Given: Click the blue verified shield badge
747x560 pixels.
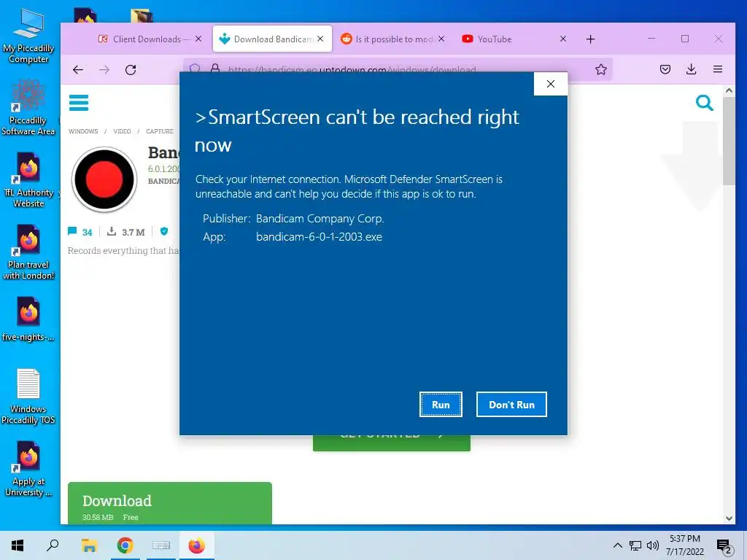Looking at the screenshot, I should tap(164, 231).
